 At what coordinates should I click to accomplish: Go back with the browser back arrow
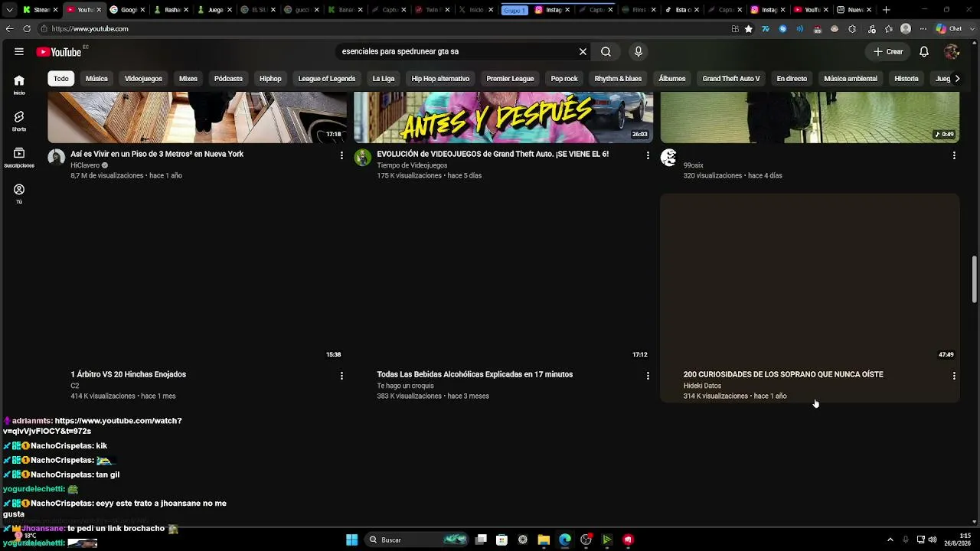tap(9, 28)
